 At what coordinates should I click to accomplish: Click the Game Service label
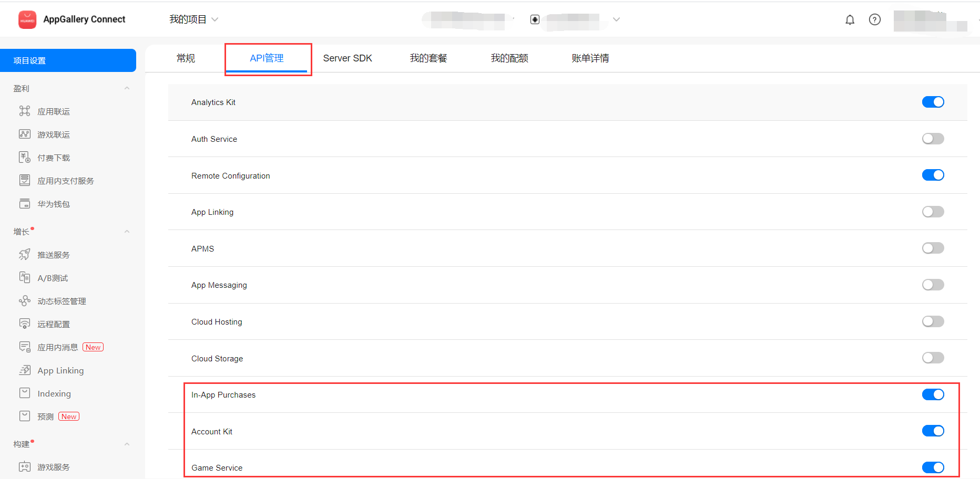217,468
